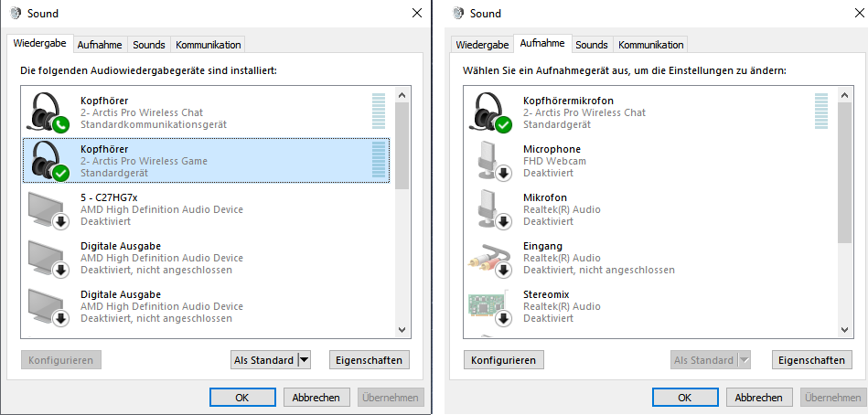The image size is (868, 415).
Task: Click scroll up arrow in recording device list
Action: [x=845, y=95]
